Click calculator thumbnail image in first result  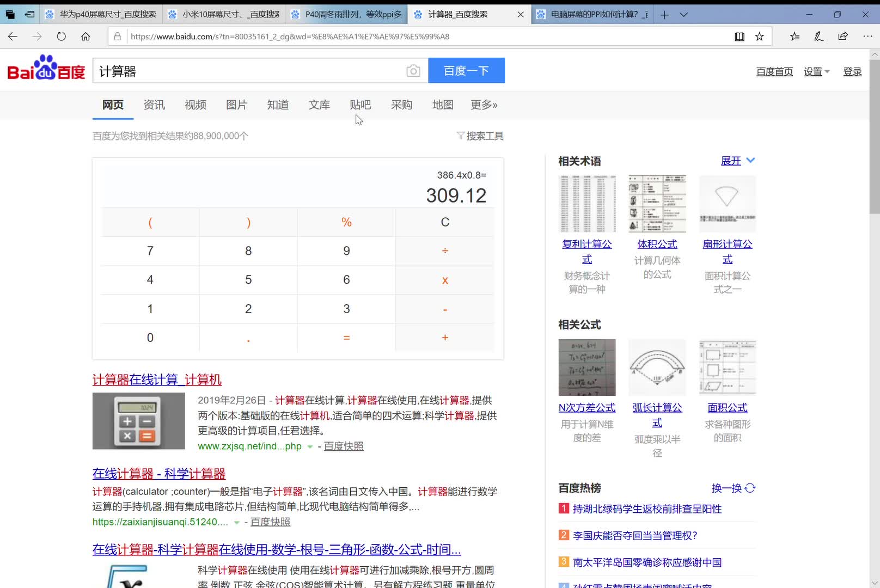139,421
